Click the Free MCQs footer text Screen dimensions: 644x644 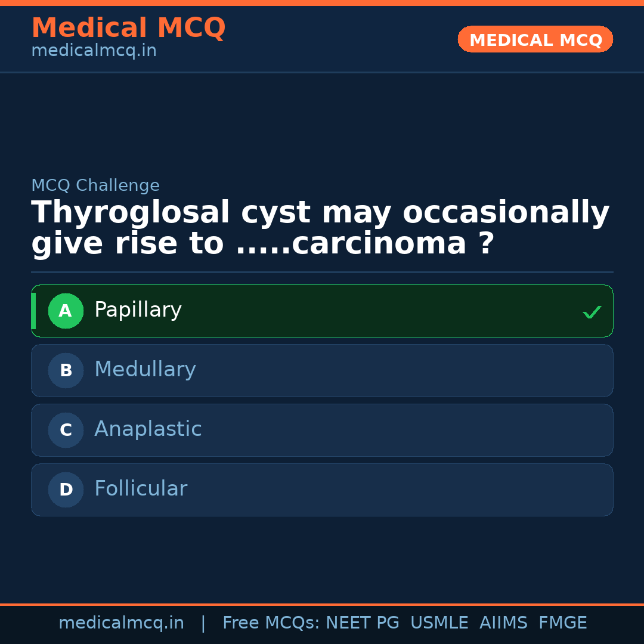tap(271, 623)
